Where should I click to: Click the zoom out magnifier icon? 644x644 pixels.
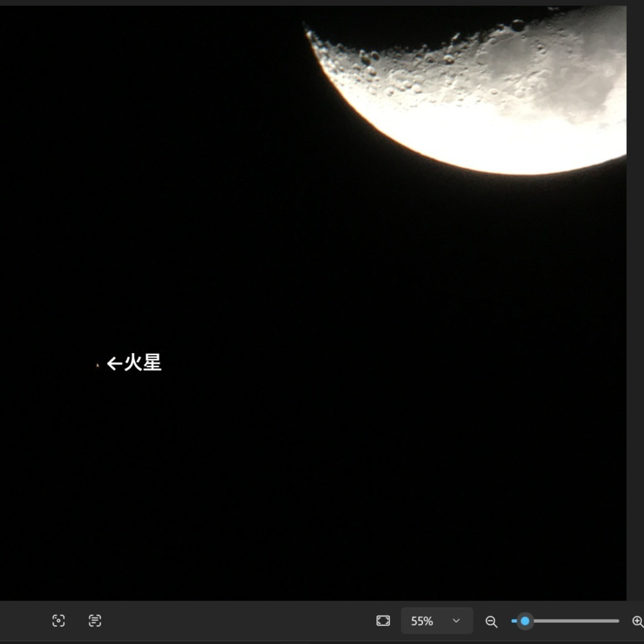(x=491, y=622)
